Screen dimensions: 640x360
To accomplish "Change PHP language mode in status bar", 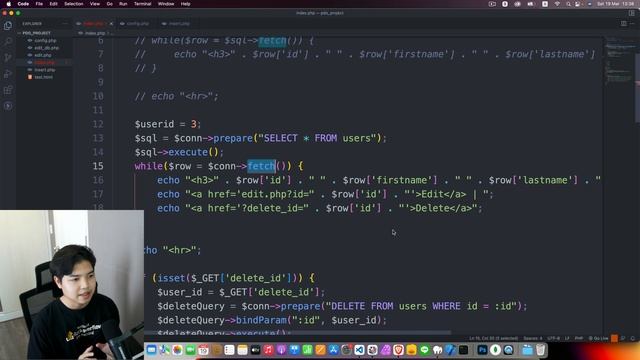I will point(579,338).
